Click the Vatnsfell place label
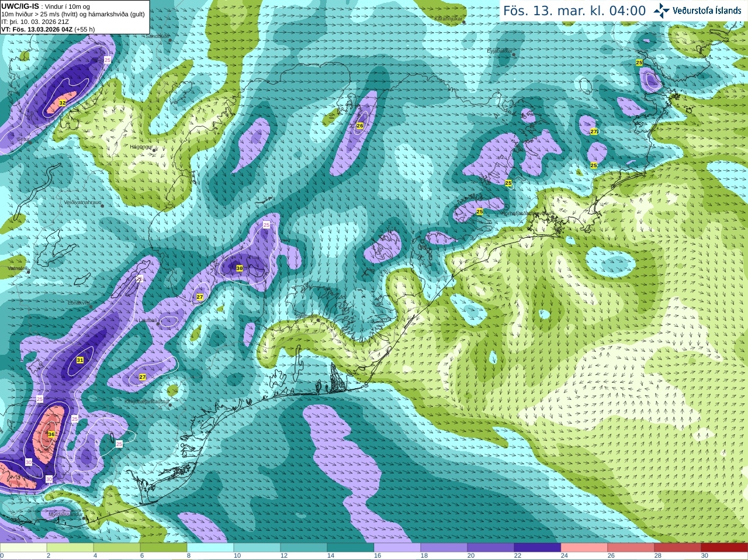Image resolution: width=748 pixels, height=560 pixels. point(17,268)
